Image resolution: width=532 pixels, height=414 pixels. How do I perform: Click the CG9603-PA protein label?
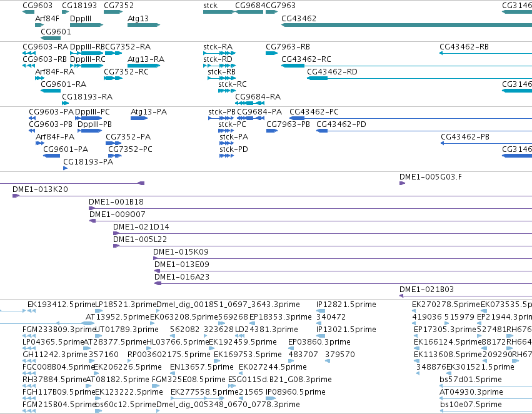(51, 112)
